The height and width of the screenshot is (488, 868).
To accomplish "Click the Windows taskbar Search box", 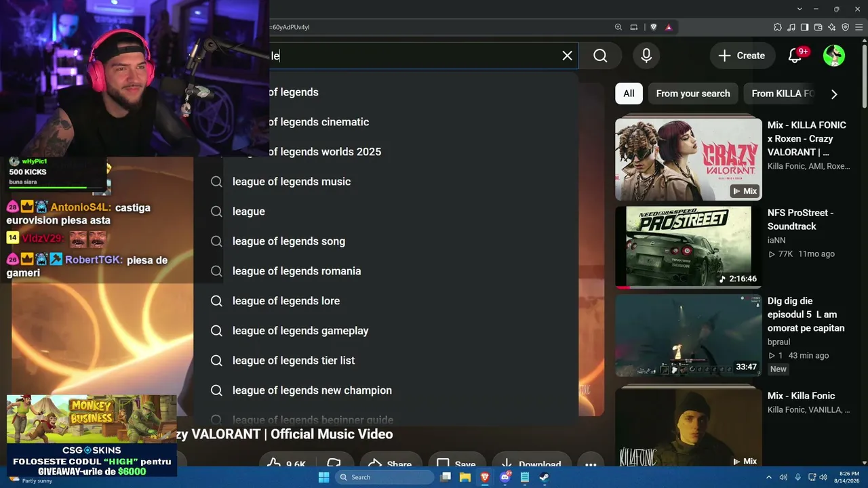I will pos(384,477).
